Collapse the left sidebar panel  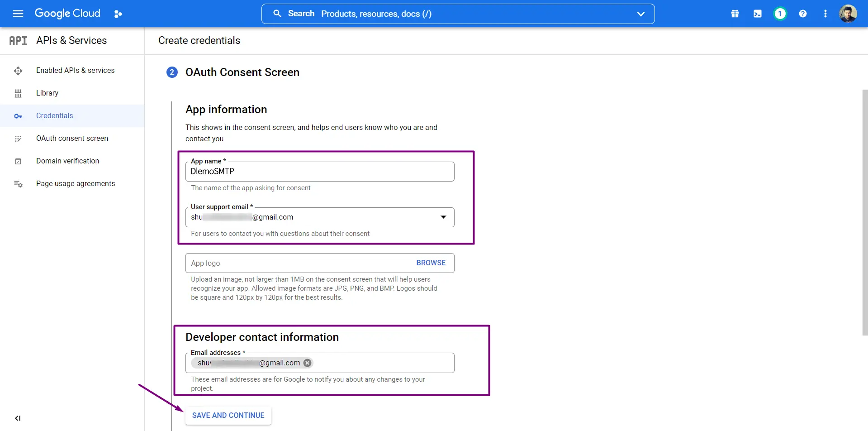coord(18,418)
